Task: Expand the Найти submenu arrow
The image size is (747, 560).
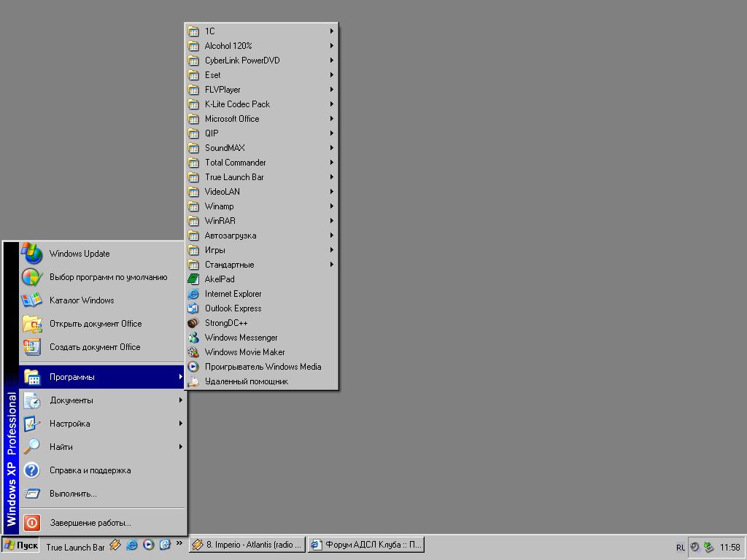Action: point(181,447)
